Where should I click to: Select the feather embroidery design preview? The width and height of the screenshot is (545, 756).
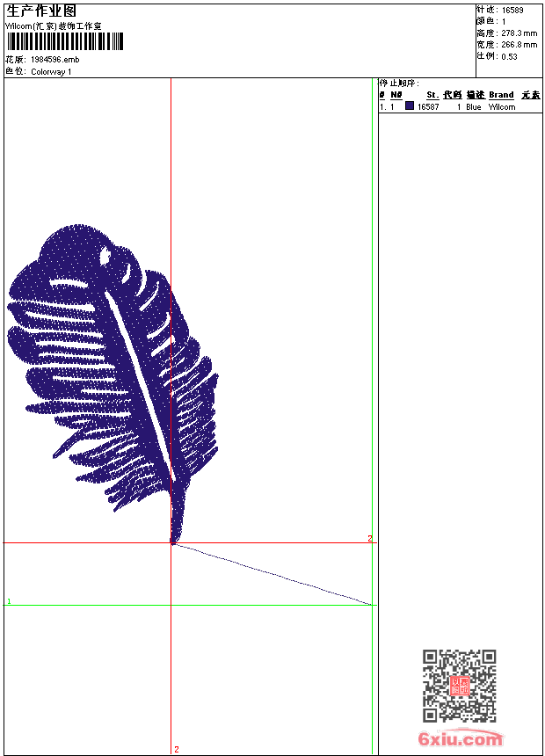pyautogui.click(x=113, y=384)
